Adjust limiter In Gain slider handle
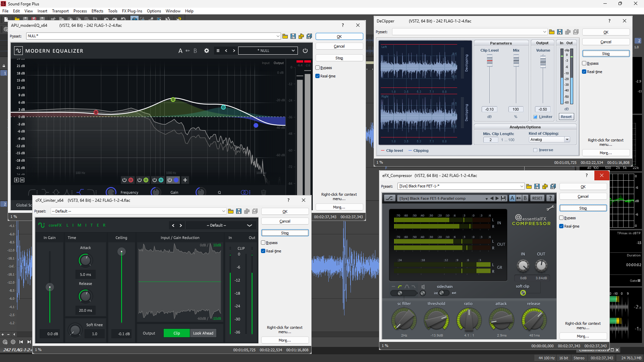The height and width of the screenshot is (362, 644). 50,287
